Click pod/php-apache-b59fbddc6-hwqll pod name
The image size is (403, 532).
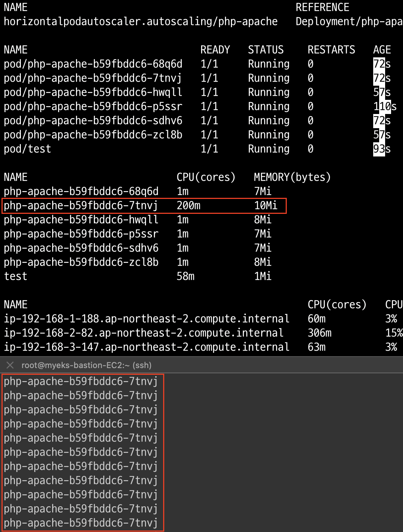pos(93,92)
